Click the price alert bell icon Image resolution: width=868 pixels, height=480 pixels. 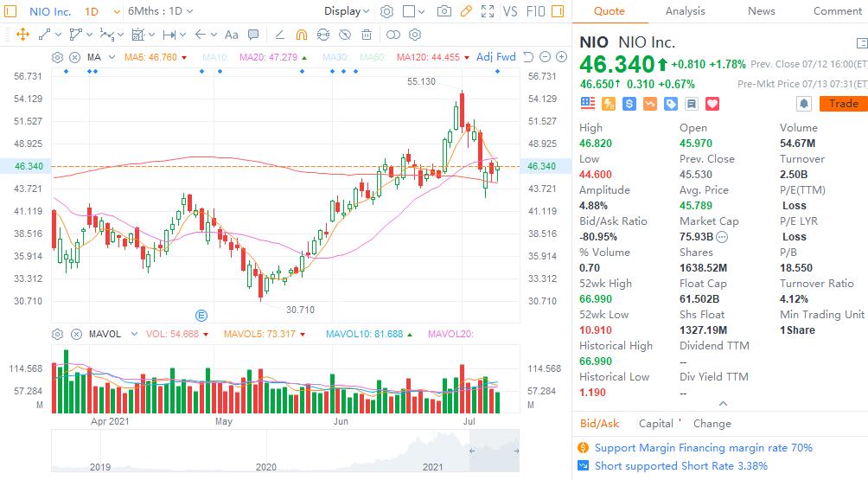click(x=804, y=104)
